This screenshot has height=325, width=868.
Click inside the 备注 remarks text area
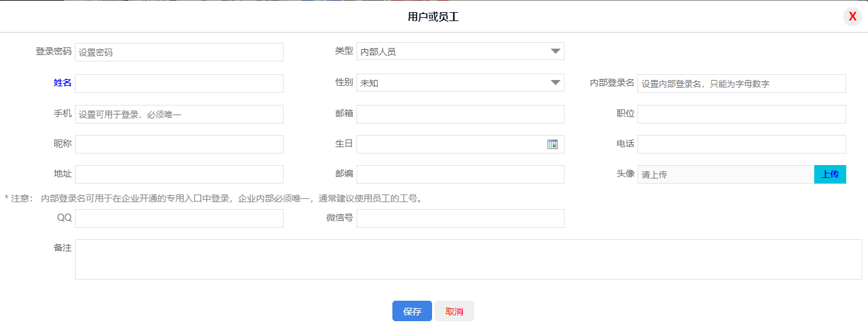pos(468,259)
